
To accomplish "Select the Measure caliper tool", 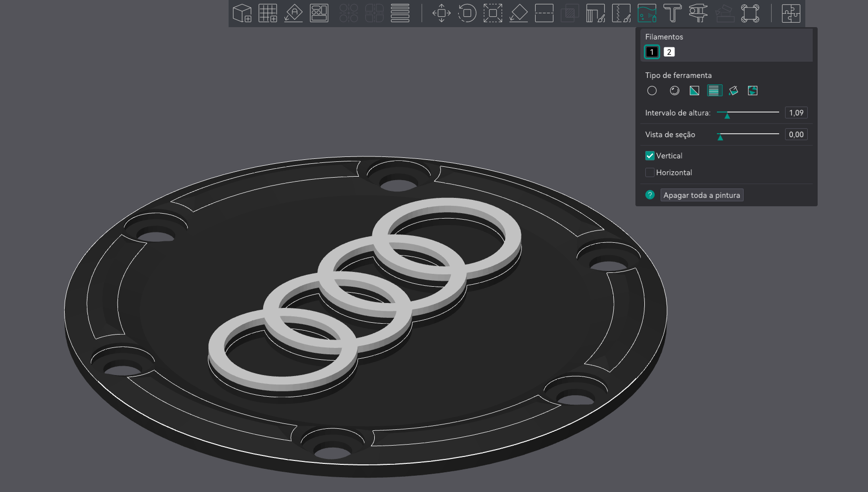I will click(698, 13).
